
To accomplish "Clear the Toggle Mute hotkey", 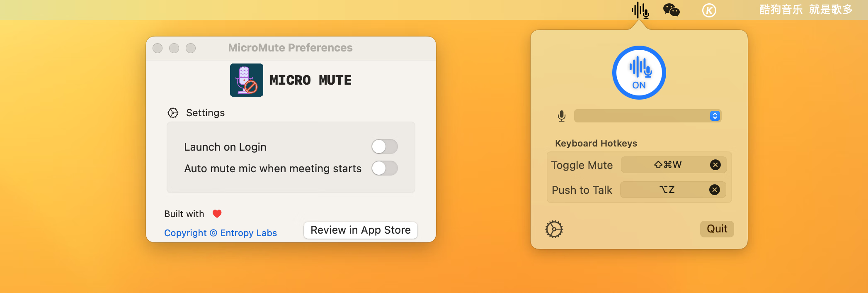I will point(715,165).
